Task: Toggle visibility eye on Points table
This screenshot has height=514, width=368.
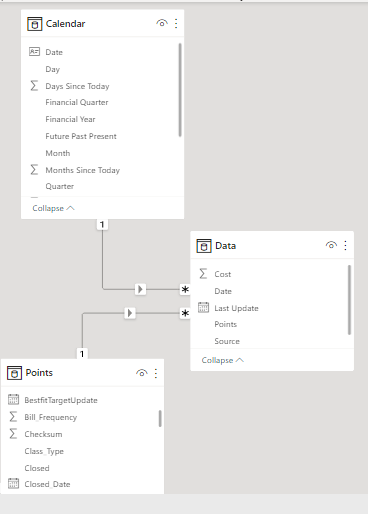Action: click(142, 373)
